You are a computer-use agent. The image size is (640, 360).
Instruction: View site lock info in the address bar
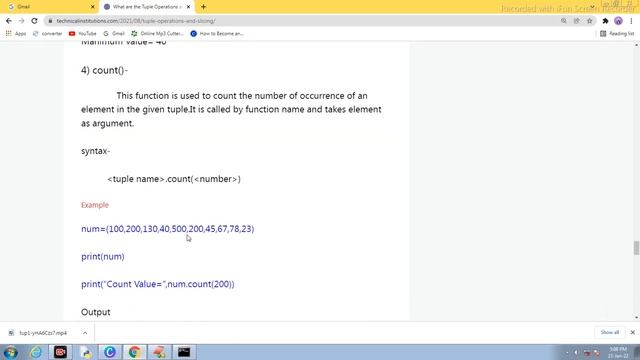[50, 21]
